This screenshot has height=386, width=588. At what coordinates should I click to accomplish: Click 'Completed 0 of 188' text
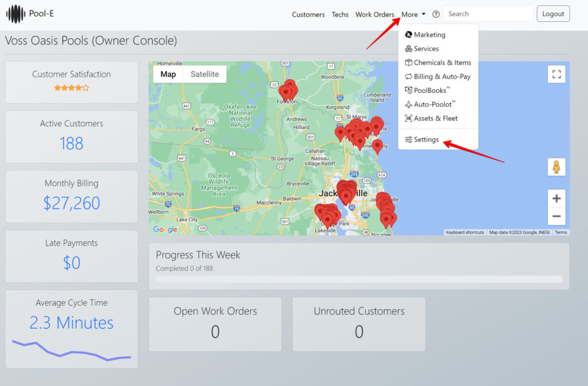[x=184, y=268]
